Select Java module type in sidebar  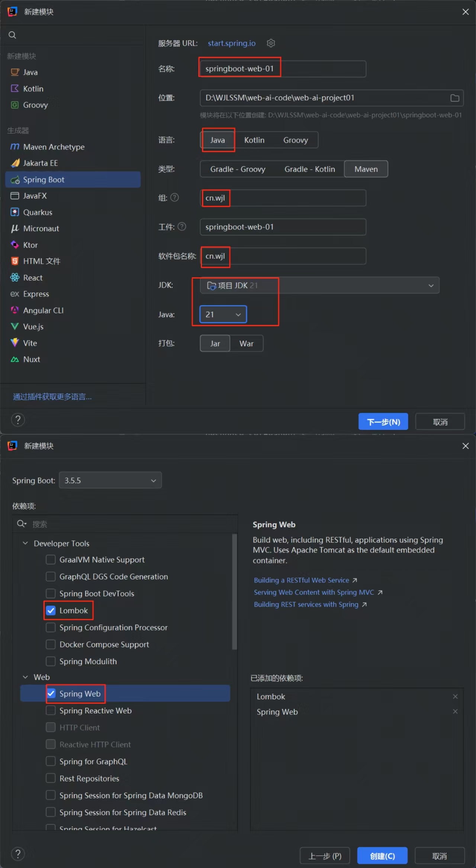click(74, 72)
